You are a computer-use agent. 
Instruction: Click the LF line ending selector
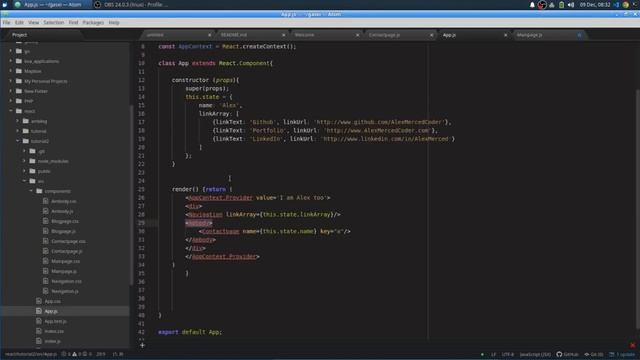(x=493, y=354)
